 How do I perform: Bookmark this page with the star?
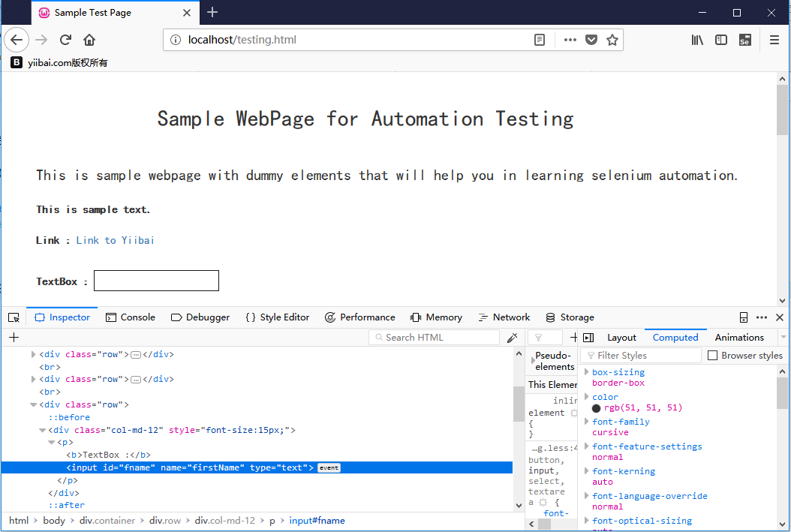coord(612,40)
